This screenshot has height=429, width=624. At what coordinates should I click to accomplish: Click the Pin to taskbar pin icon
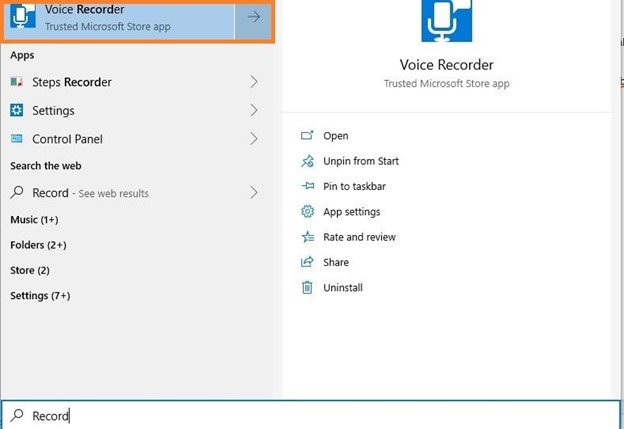pos(308,186)
